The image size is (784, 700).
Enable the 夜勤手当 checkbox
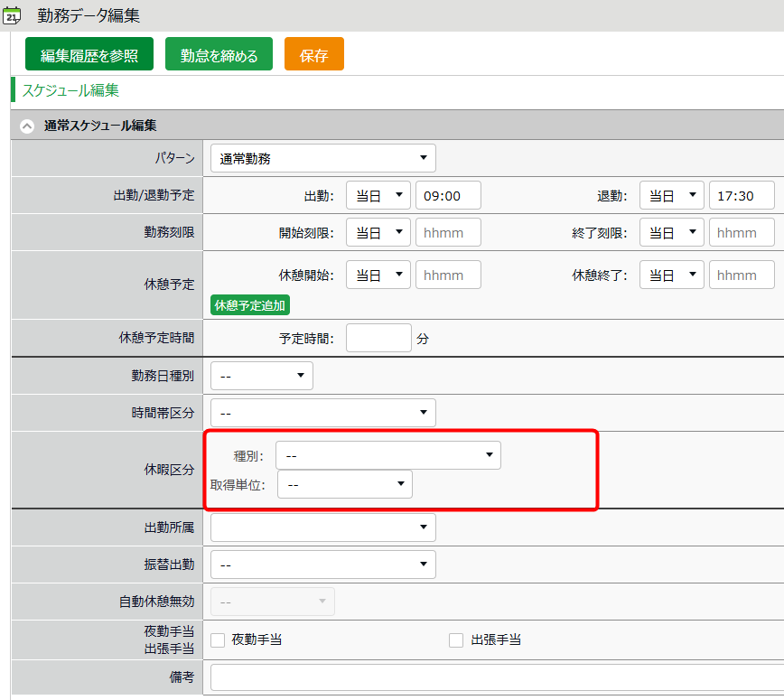(218, 640)
